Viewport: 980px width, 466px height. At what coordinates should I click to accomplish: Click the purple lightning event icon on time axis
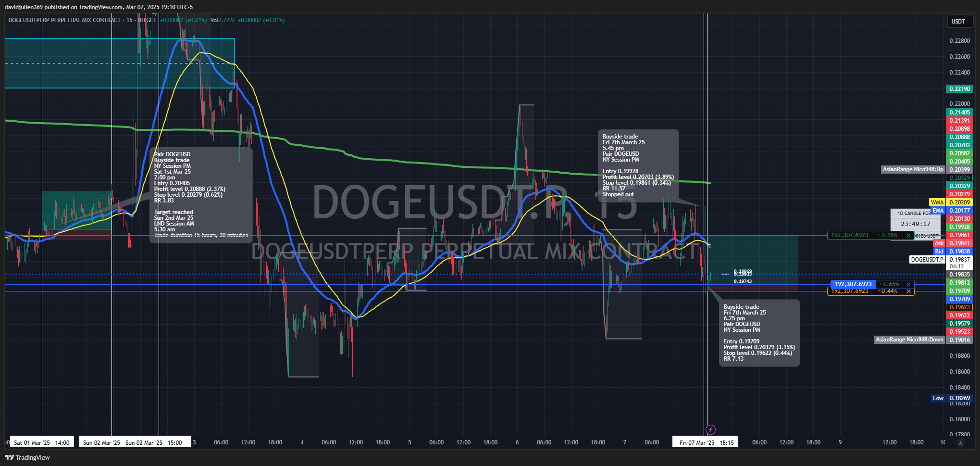click(710, 429)
